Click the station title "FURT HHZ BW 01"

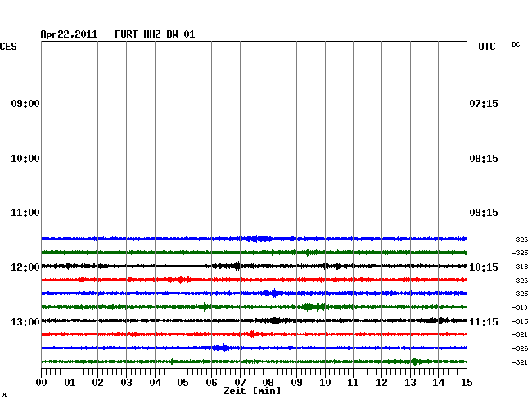click(155, 34)
